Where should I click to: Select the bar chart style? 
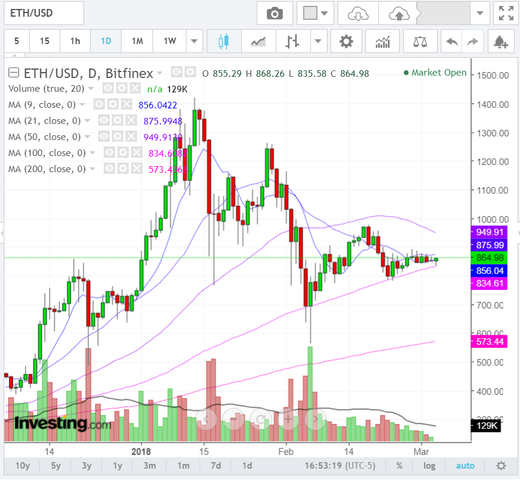click(293, 41)
